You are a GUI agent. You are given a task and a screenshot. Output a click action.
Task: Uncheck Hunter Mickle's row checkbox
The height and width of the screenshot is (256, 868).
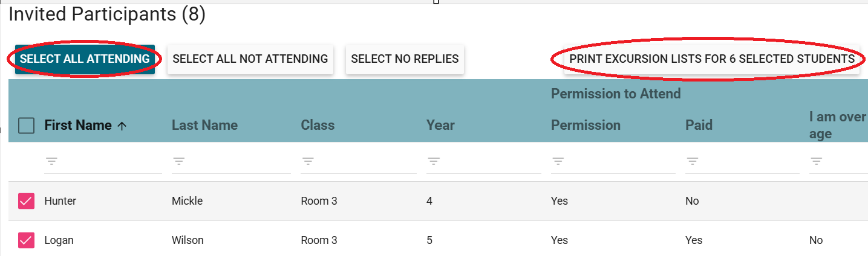[26, 201]
